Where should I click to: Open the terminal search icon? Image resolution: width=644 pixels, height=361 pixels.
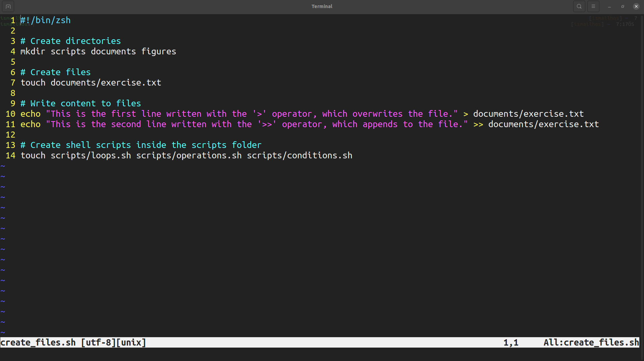(579, 6)
